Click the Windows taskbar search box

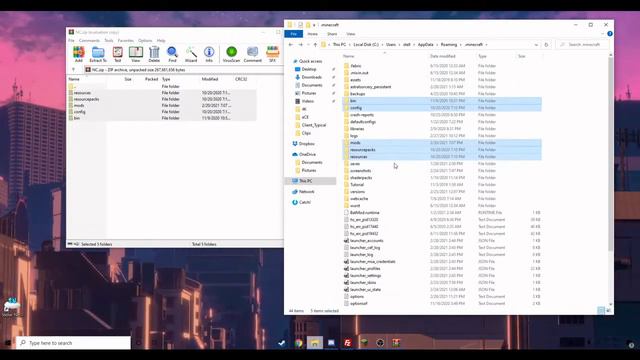74,343
